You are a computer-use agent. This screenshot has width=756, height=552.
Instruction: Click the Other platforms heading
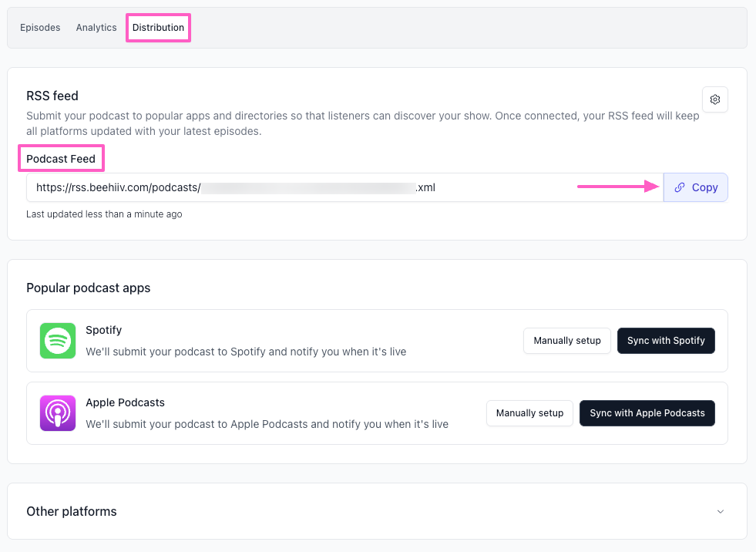click(x=72, y=511)
